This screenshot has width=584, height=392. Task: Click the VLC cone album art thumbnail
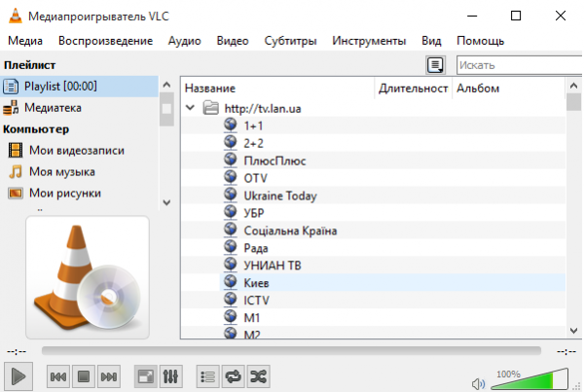88,277
